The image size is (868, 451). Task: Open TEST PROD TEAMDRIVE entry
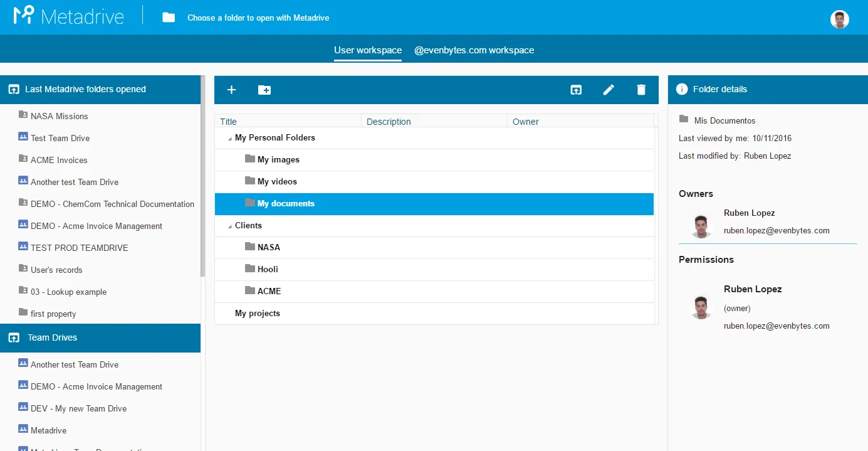(80, 248)
